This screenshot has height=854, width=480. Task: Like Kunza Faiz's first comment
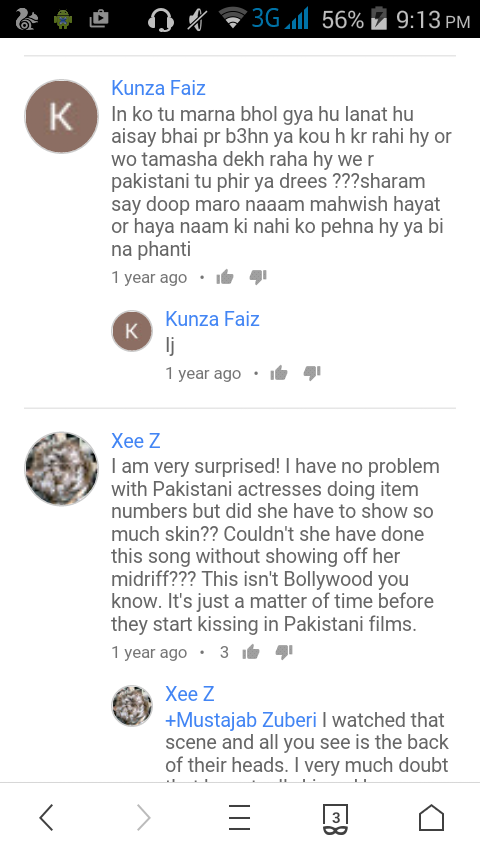pos(224,278)
